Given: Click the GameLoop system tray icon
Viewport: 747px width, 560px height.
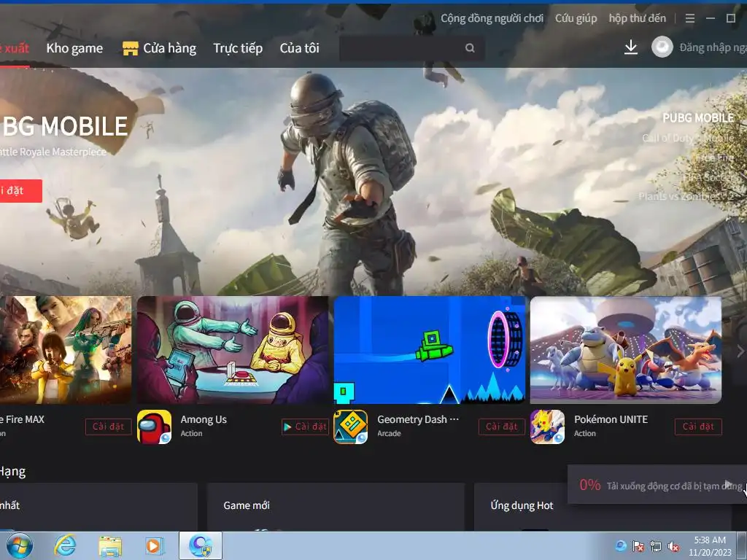Looking at the screenshot, I should pyautogui.click(x=620, y=546).
